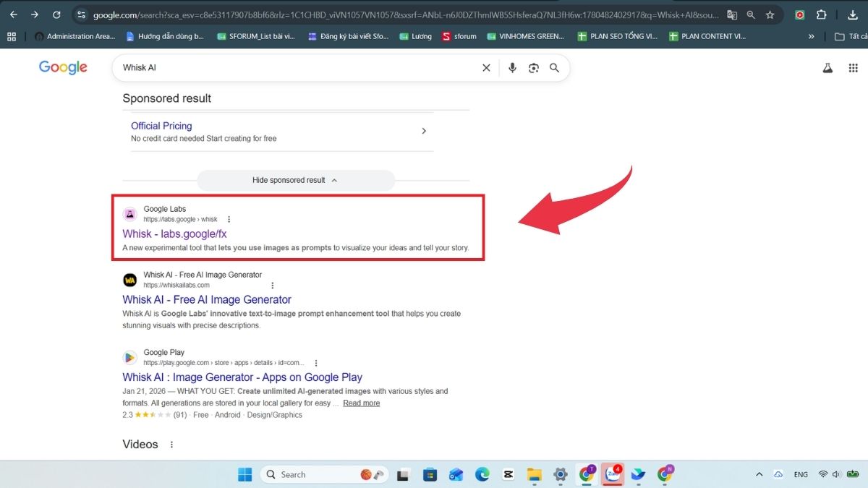Open the zoom magnifier icon in address bar
Image resolution: width=868 pixels, height=488 pixels.
(751, 14)
